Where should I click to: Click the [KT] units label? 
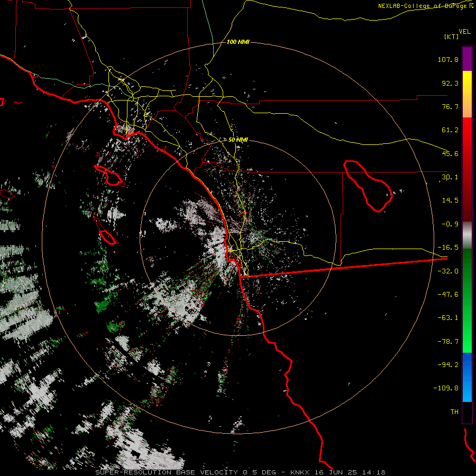click(x=452, y=36)
